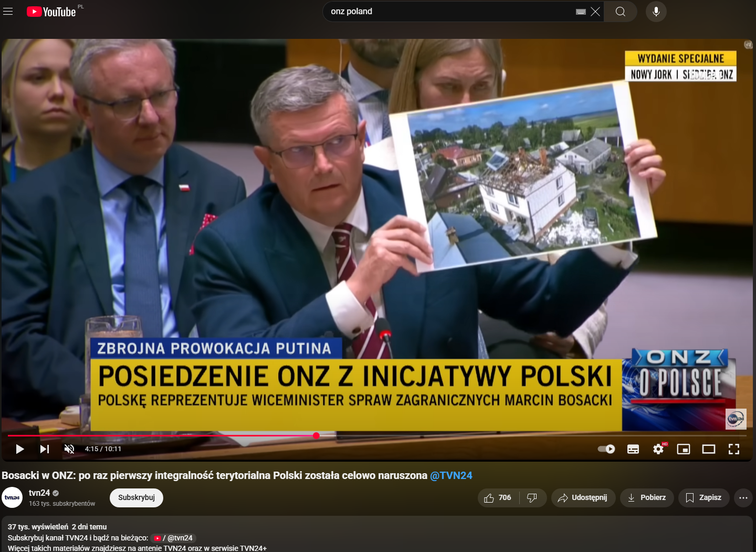Click the magnifying glass search button

(x=621, y=12)
